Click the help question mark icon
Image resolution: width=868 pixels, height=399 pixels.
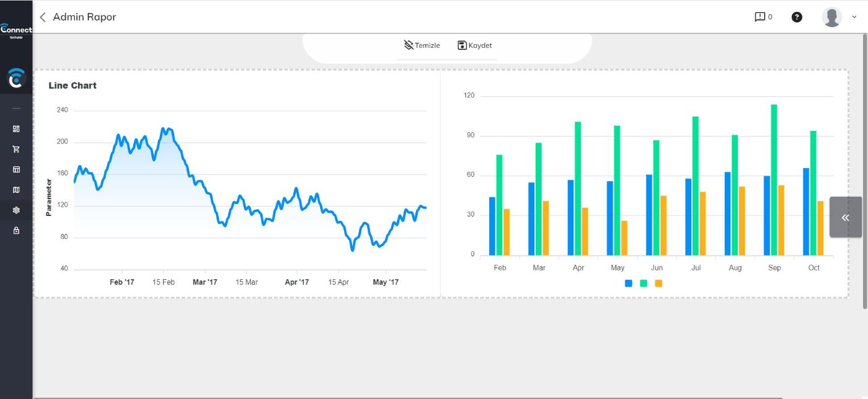pyautogui.click(x=797, y=17)
